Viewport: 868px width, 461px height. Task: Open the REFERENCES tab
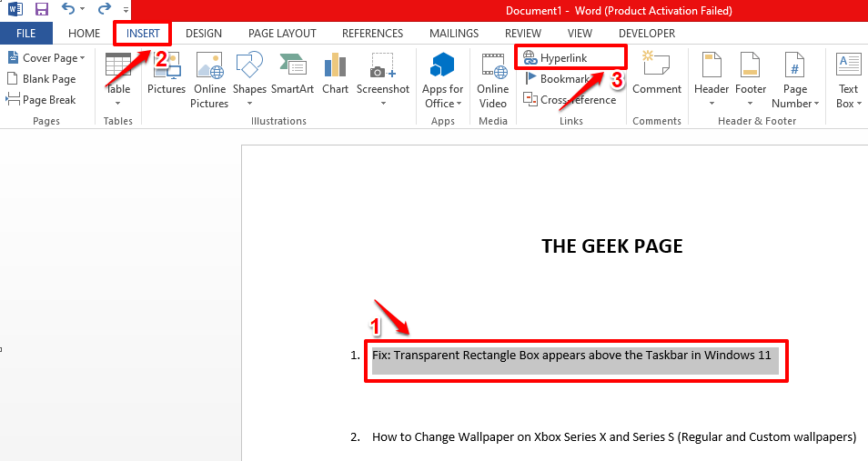coord(372,34)
